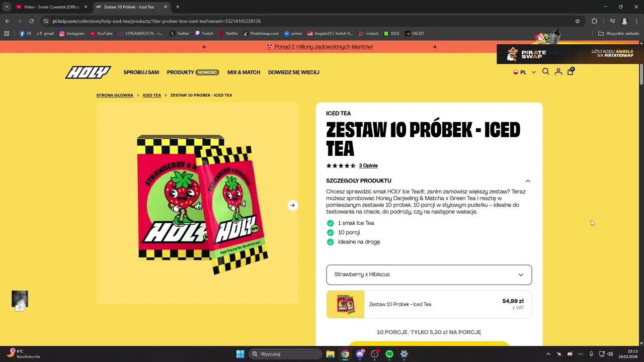644x362 pixels.
Task: Select the Zestaw 10 Próbek - Iced Tea tab
Action: tap(131, 7)
